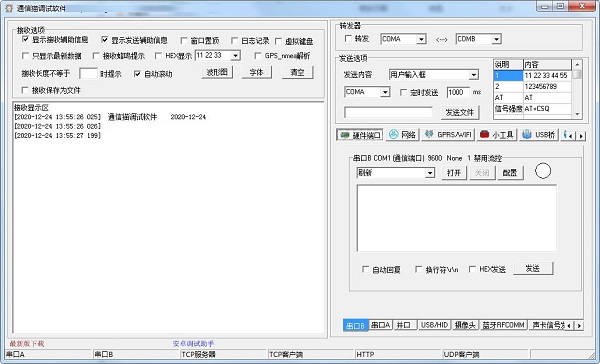Screen dimensions: 600x364
Task: Click the 发送文件 send file button
Action: 460,112
